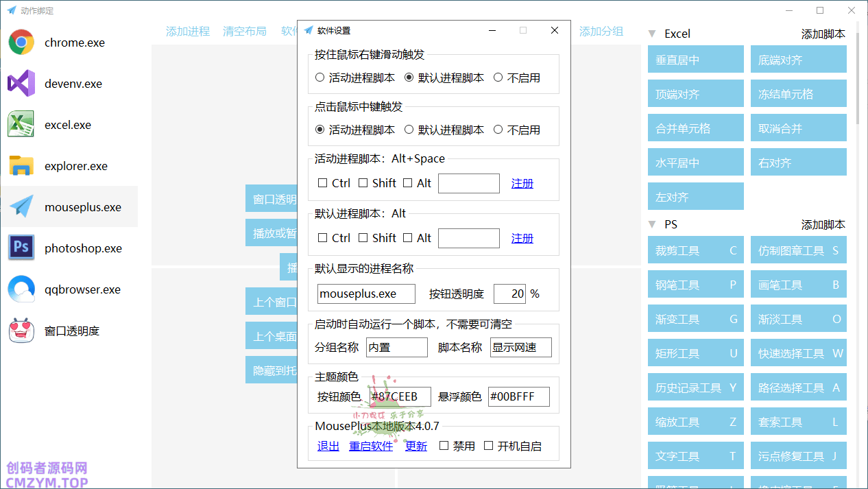Collapse the Excel script group
The height and width of the screenshot is (489, 868).
pos(652,34)
